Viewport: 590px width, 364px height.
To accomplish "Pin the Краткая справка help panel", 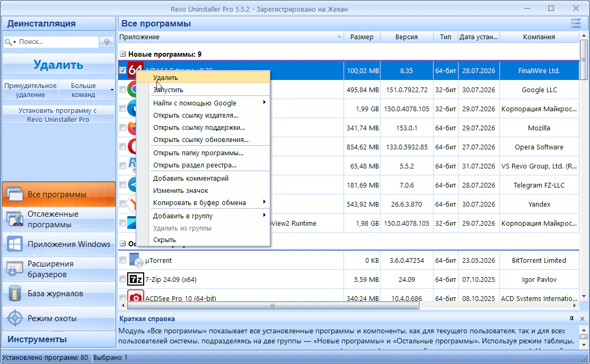I will tap(571, 318).
